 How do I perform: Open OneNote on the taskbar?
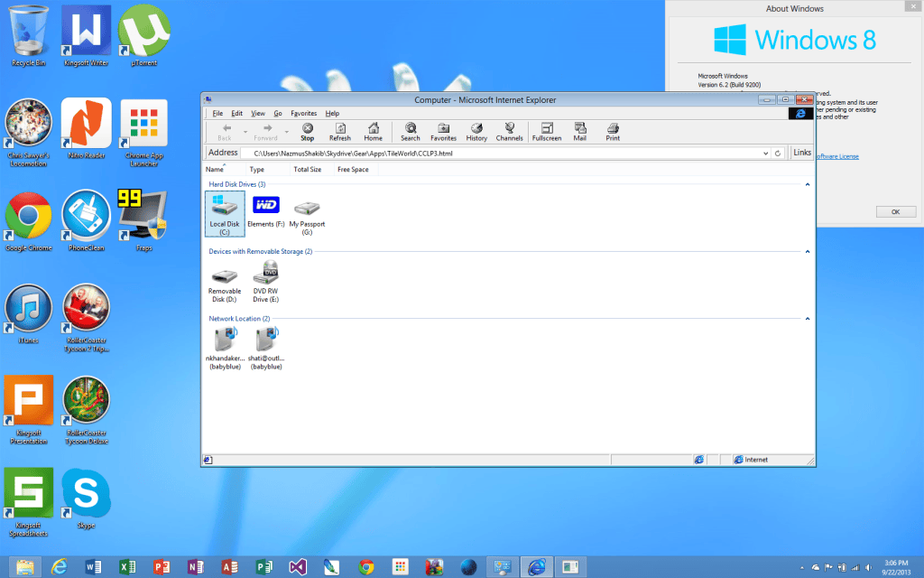195,567
